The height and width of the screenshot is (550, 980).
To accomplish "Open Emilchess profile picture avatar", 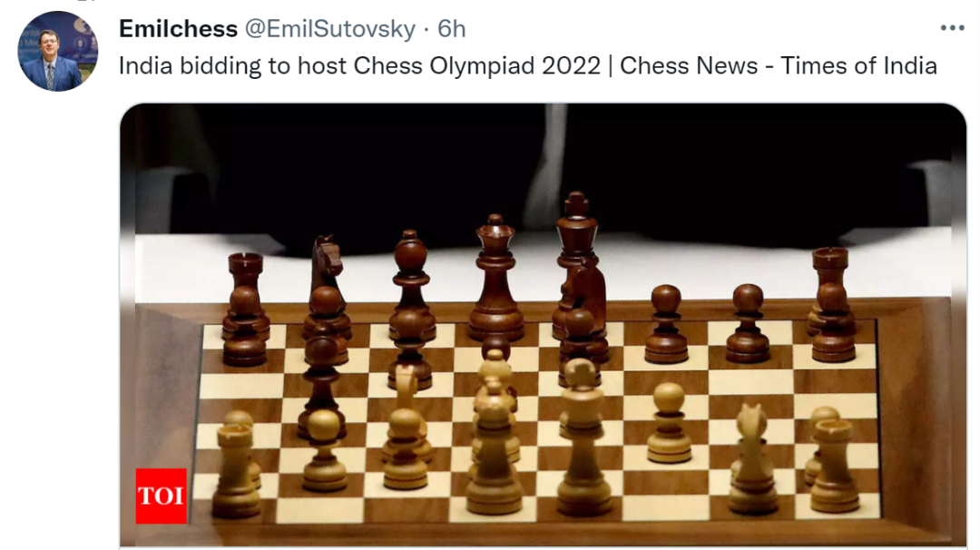I will click(57, 51).
